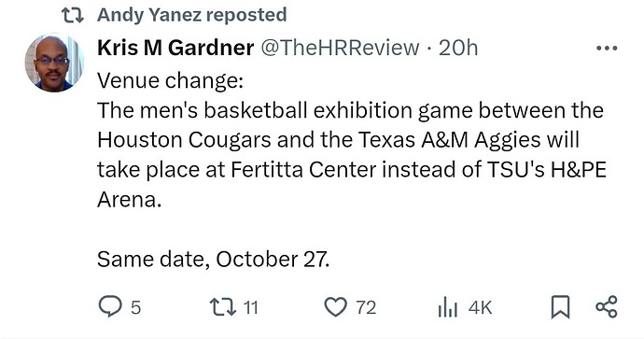
Task: Open the 20h timestamp permalink
Action: coord(458,48)
